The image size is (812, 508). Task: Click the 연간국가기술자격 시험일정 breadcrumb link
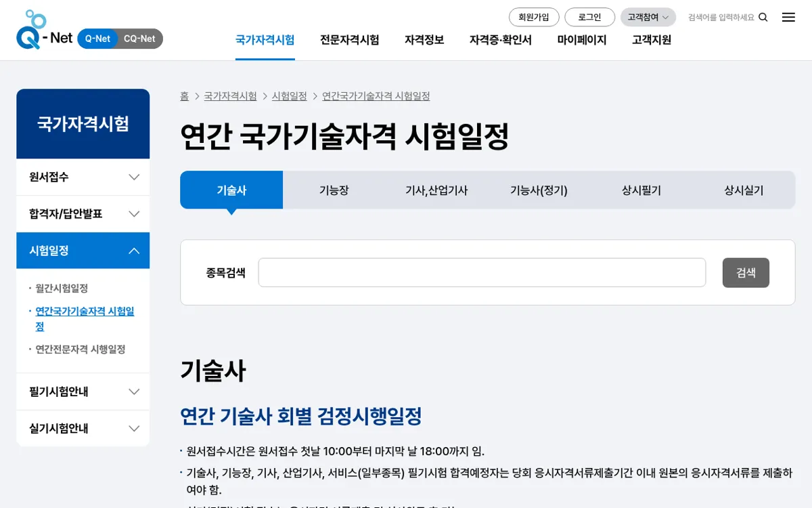376,96
